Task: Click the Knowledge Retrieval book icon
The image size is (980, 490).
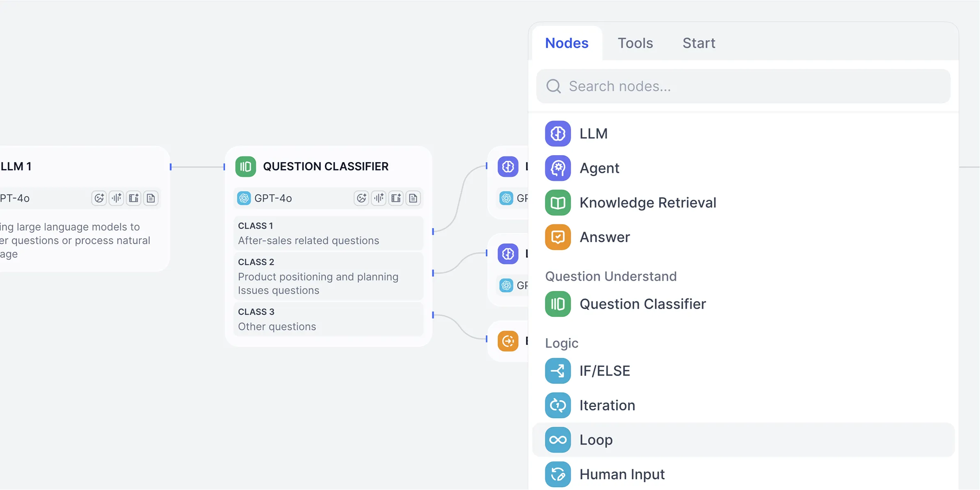Action: pyautogui.click(x=558, y=202)
